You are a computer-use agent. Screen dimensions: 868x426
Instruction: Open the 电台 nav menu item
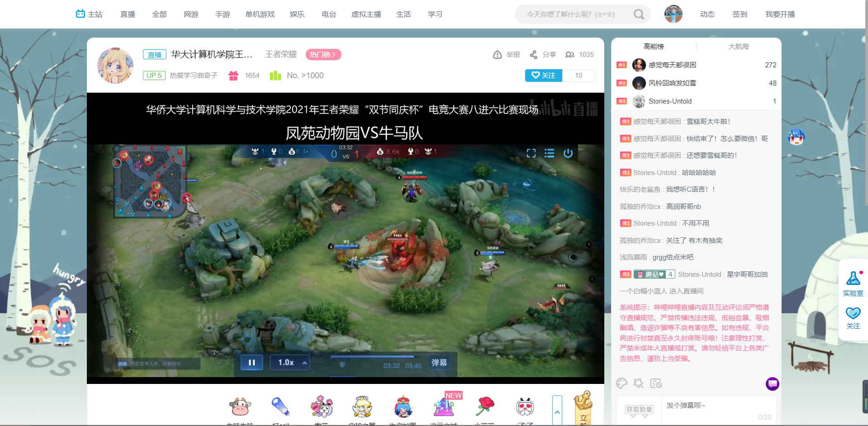click(x=329, y=14)
